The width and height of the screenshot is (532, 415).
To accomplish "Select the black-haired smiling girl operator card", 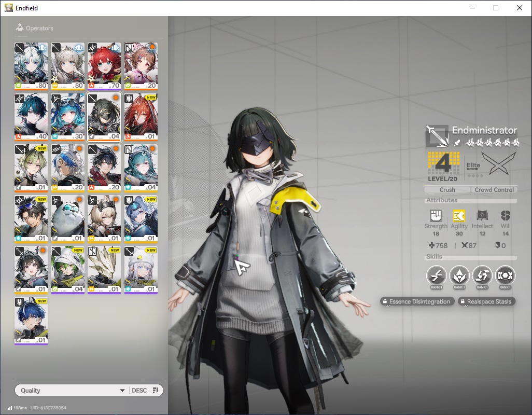I will 31,269.
